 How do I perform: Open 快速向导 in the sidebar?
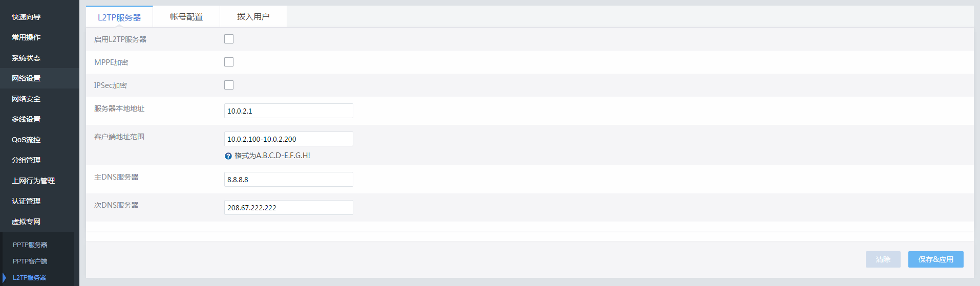26,17
